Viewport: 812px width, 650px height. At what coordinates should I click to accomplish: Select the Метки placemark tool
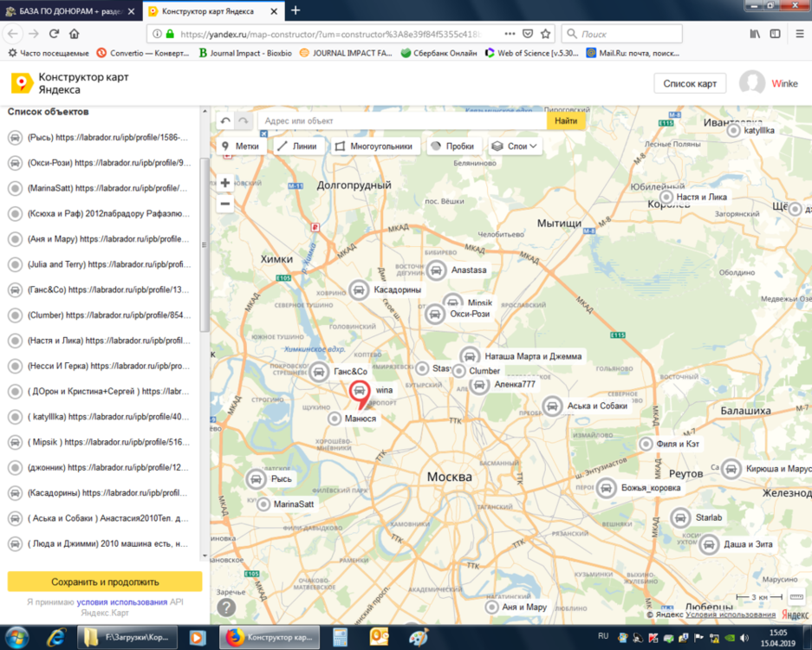point(241,146)
